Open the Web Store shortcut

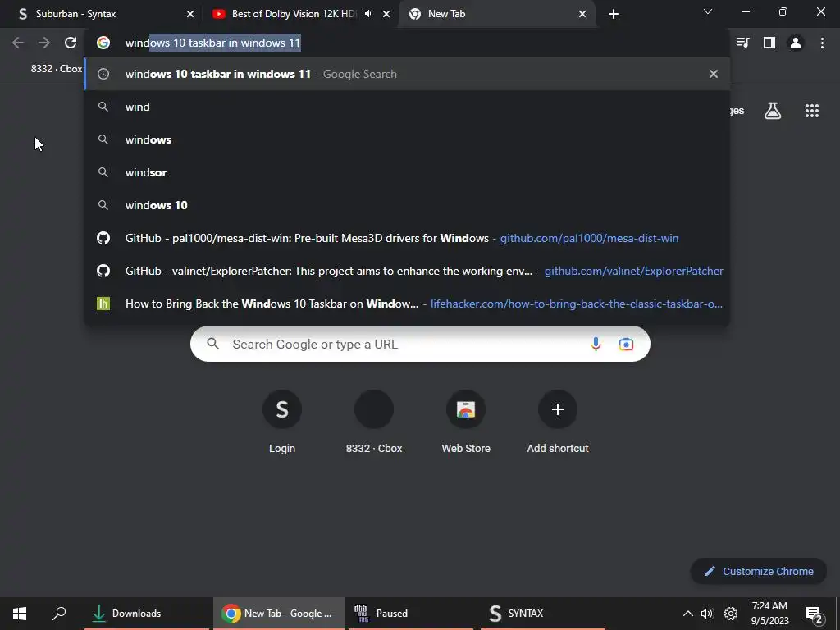pos(466,422)
